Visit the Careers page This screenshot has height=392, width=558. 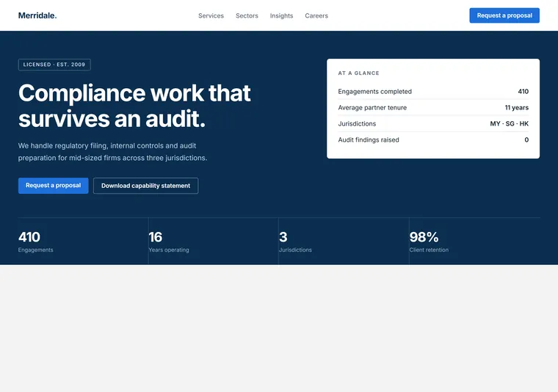pyautogui.click(x=316, y=15)
